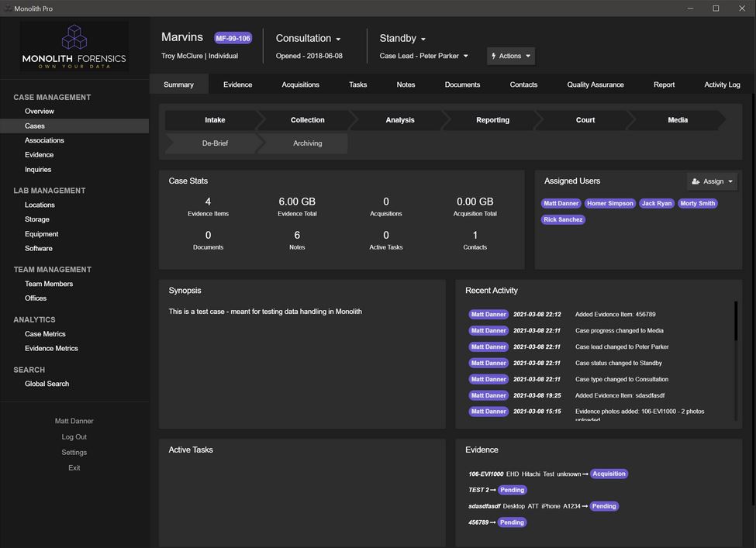Open Overview in Case Management
The height and width of the screenshot is (548, 756).
(40, 112)
